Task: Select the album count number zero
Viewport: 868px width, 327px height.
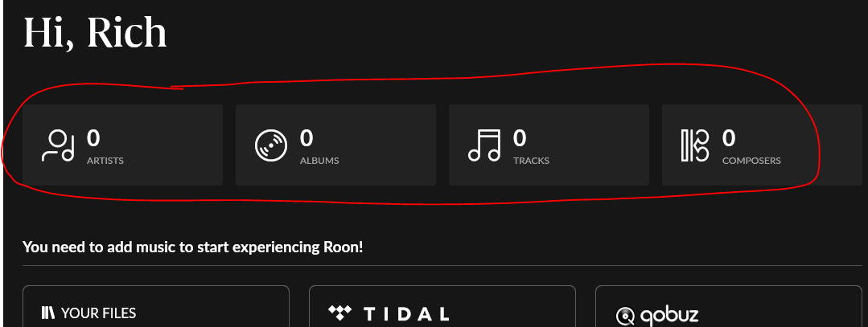Action: (x=306, y=137)
